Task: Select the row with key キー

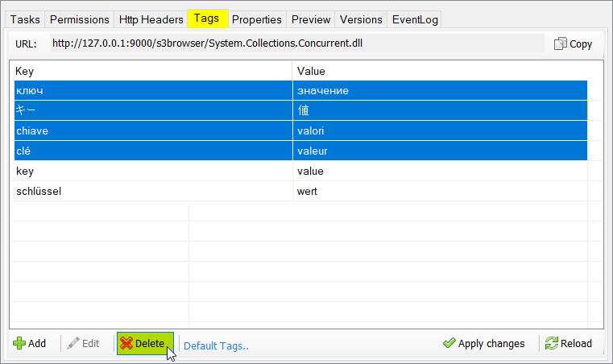Action: [x=300, y=110]
